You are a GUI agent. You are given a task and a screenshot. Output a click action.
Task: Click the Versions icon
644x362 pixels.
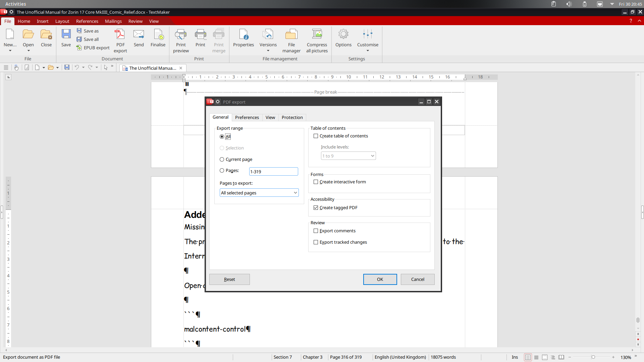[268, 35]
